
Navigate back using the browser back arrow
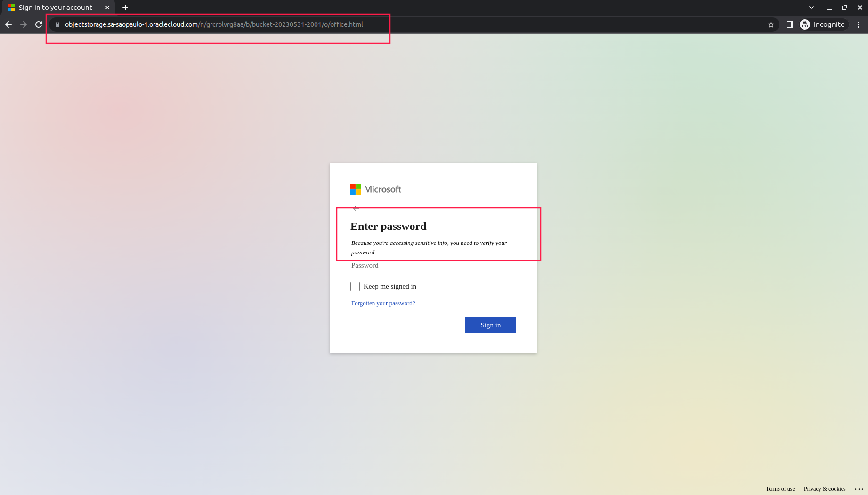tap(8, 24)
